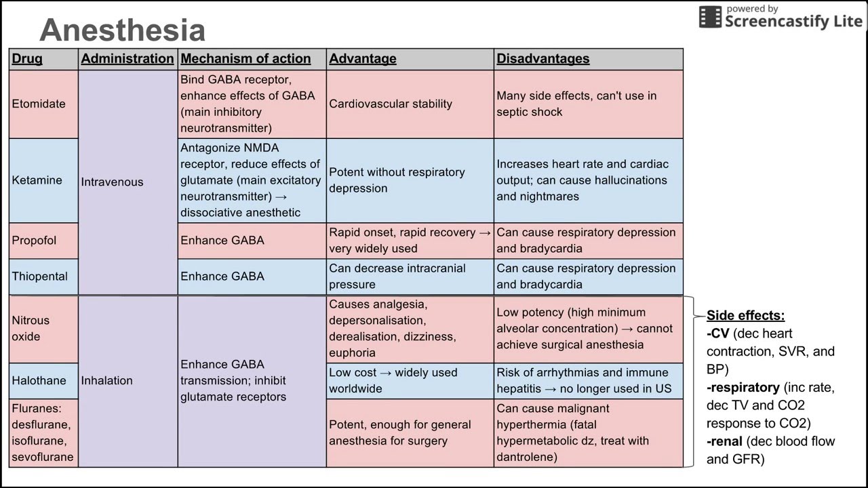Select the Etomidate drug cell
The height and width of the screenshot is (488, 868).
pos(39,104)
